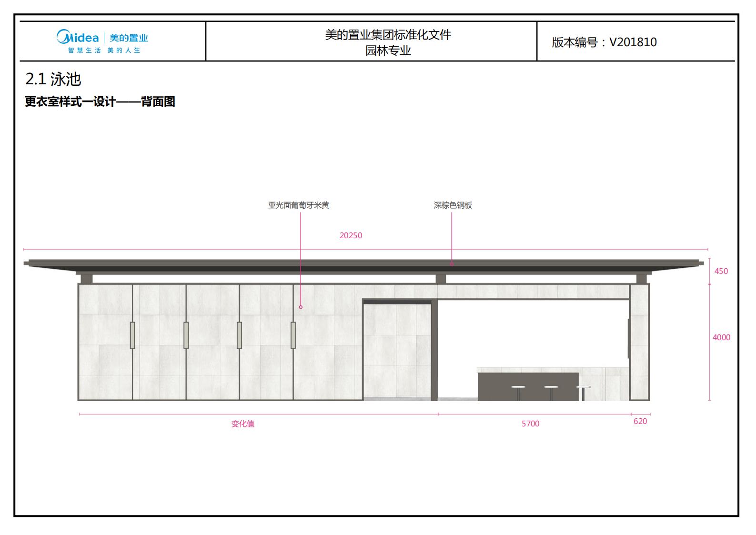Image resolution: width=756 pixels, height=535 pixels.
Task: Click the material label "亚光面葡萄牙米黄"
Action: [x=299, y=205]
